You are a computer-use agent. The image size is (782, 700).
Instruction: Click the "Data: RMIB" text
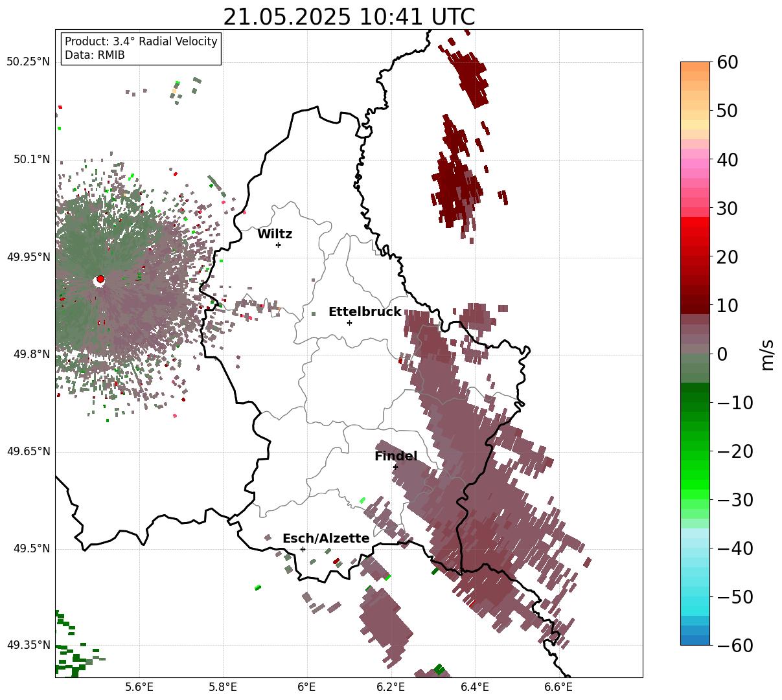[x=95, y=55]
